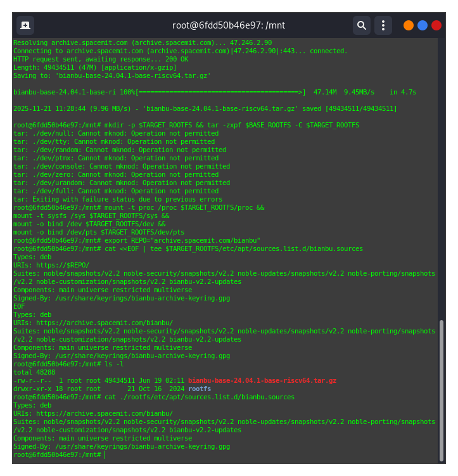
Task: Open a new terminal tab
Action: [25, 25]
